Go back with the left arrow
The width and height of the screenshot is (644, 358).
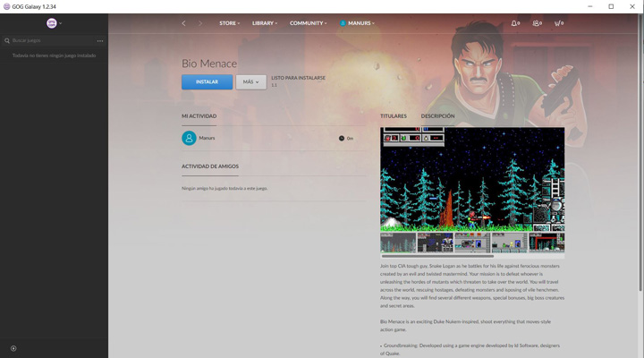[x=183, y=23]
